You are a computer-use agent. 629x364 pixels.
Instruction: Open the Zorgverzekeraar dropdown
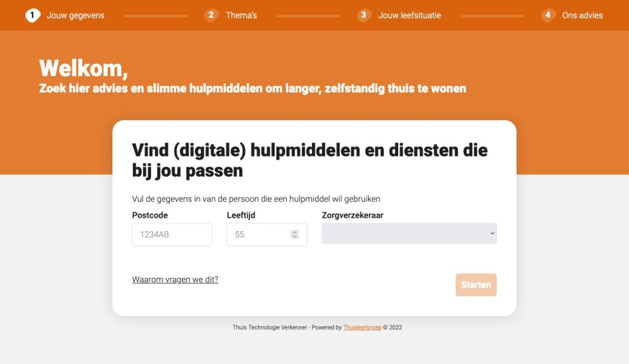(409, 233)
